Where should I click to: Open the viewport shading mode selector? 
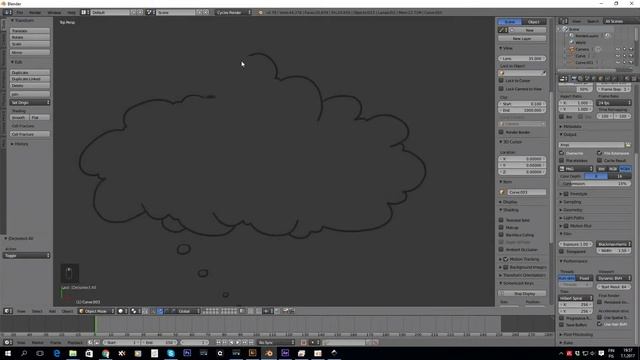[123, 311]
